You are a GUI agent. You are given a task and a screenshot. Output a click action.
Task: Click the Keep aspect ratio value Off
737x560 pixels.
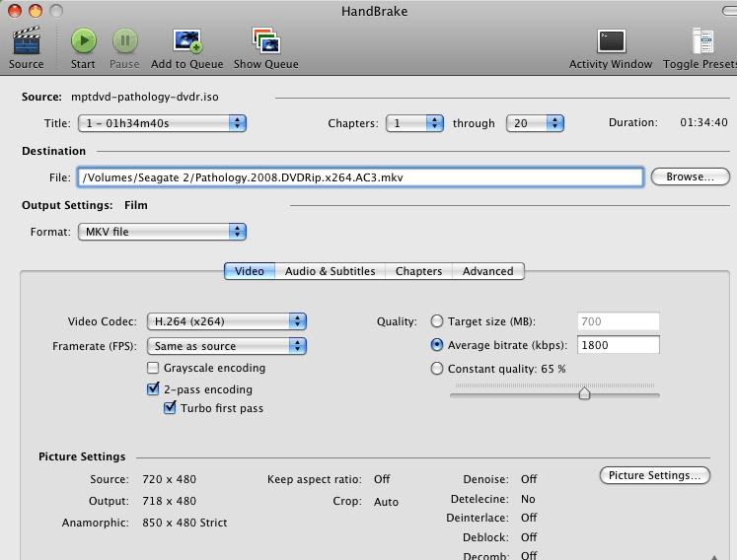pos(382,479)
